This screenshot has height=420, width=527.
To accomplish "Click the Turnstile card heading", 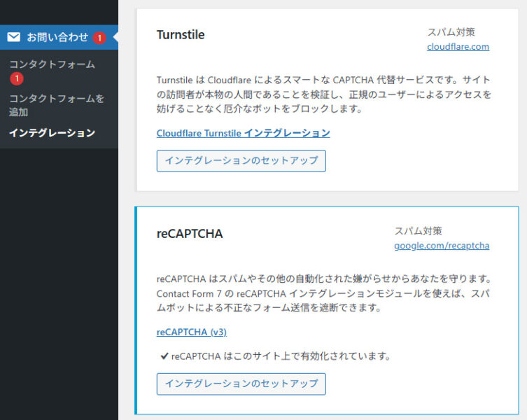I will click(x=181, y=35).
